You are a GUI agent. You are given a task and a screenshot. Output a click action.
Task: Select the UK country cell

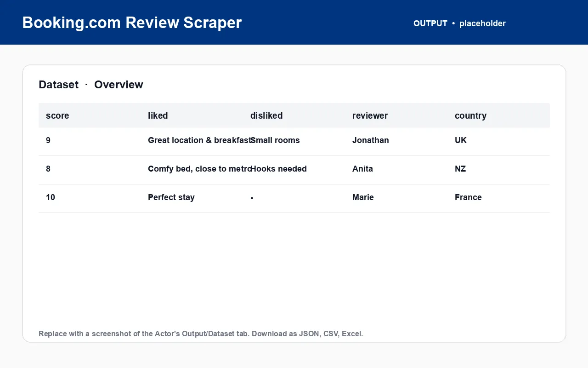[461, 140]
